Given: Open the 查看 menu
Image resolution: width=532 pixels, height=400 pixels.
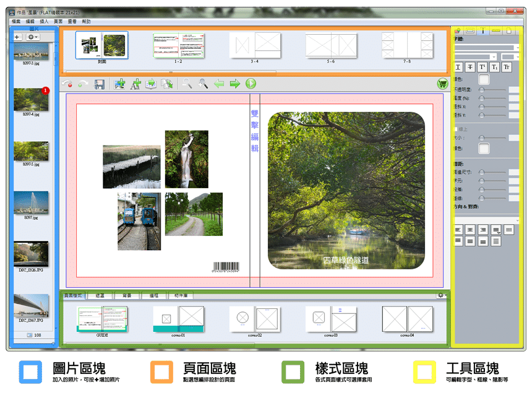Looking at the screenshot, I should (72, 22).
